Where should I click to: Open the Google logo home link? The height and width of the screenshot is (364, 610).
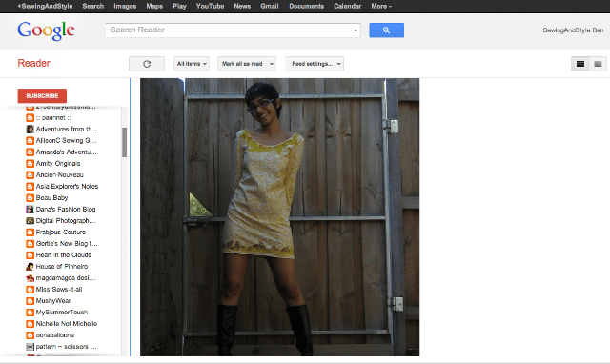point(46,30)
